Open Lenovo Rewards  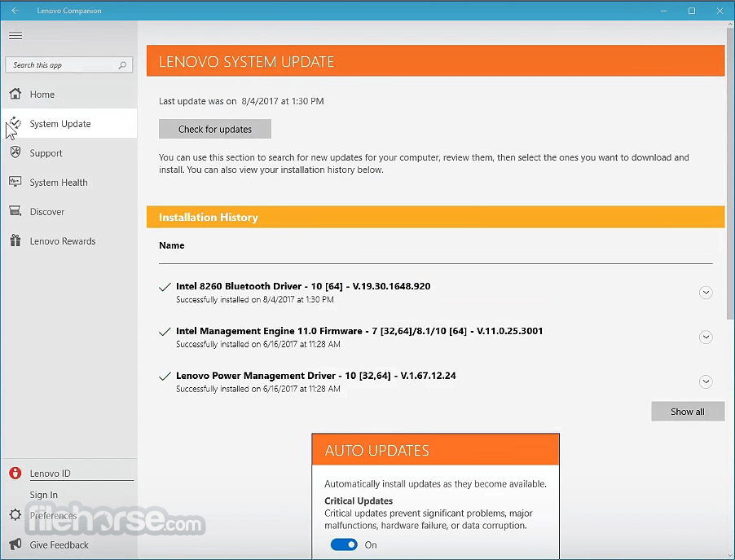[69, 241]
